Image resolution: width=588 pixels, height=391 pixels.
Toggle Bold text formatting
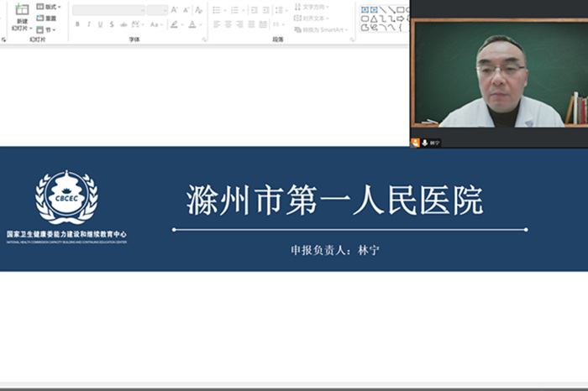(77, 24)
